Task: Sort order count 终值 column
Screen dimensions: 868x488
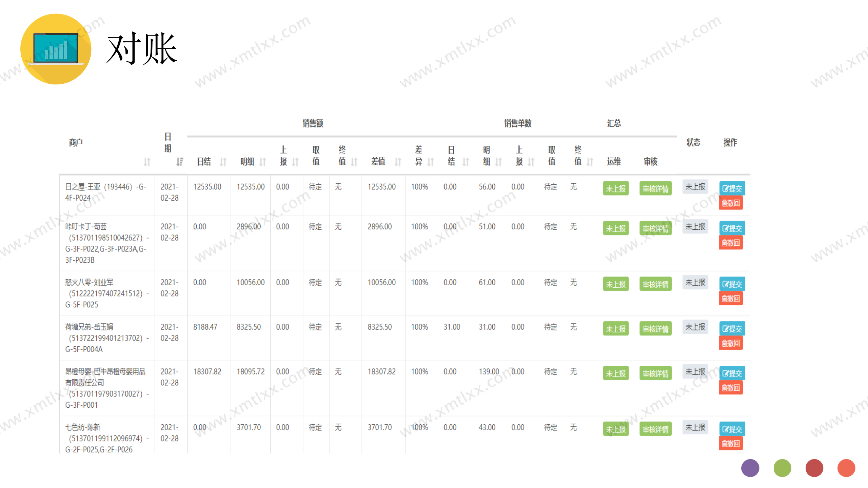Action: (x=590, y=162)
